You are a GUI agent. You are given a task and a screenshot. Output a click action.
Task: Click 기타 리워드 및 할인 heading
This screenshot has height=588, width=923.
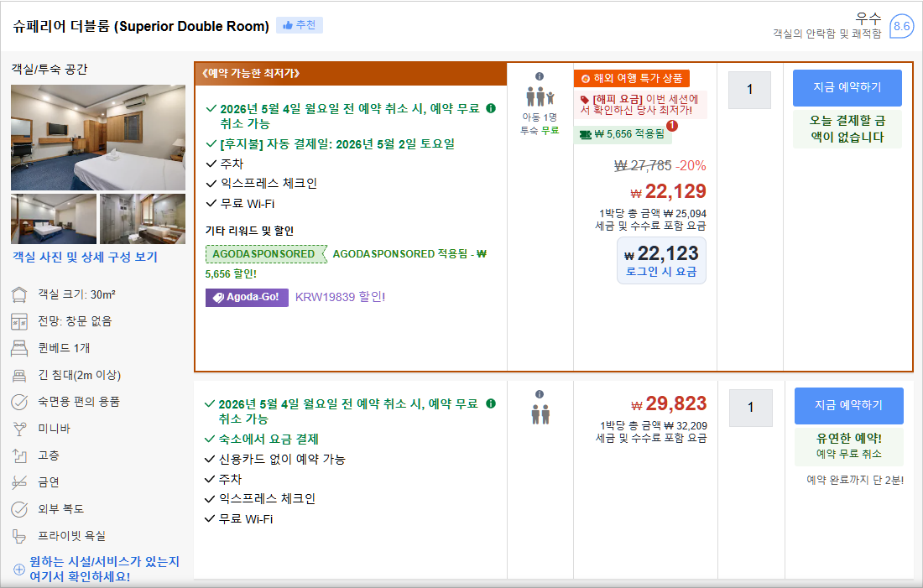(x=249, y=231)
